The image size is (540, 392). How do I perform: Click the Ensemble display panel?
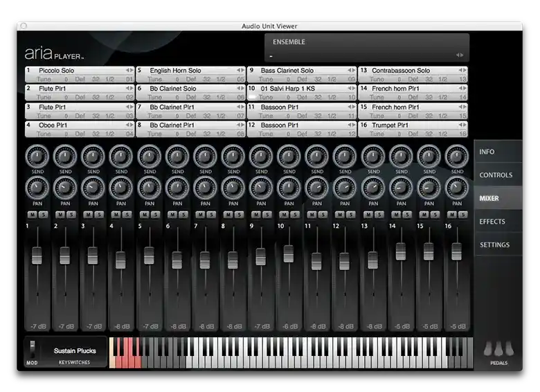[367, 48]
